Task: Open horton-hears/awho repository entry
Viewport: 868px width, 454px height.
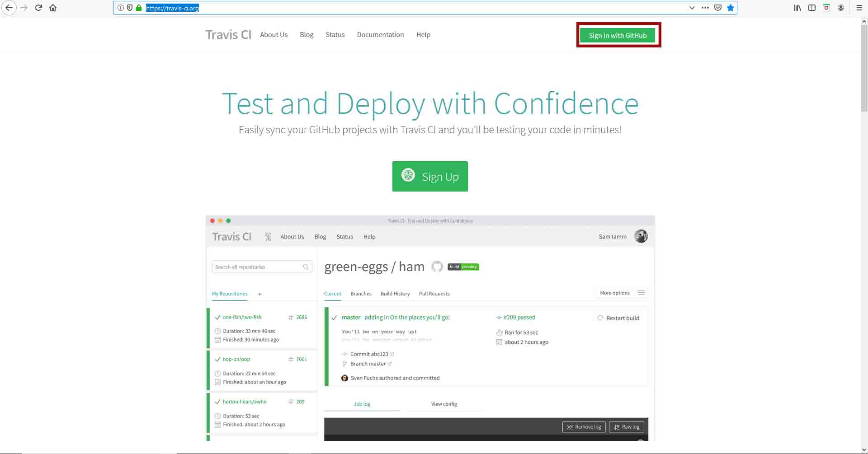Action: (x=244, y=402)
